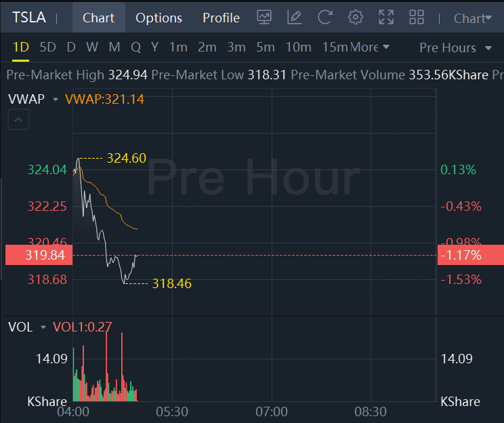The image size is (504, 423).
Task: Select the drawing pencil tool
Action: (x=294, y=18)
